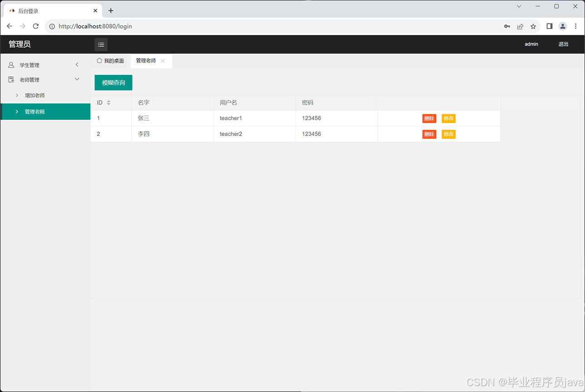The height and width of the screenshot is (392, 585).
Task: Share this page via the share icon
Action: pyautogui.click(x=520, y=26)
